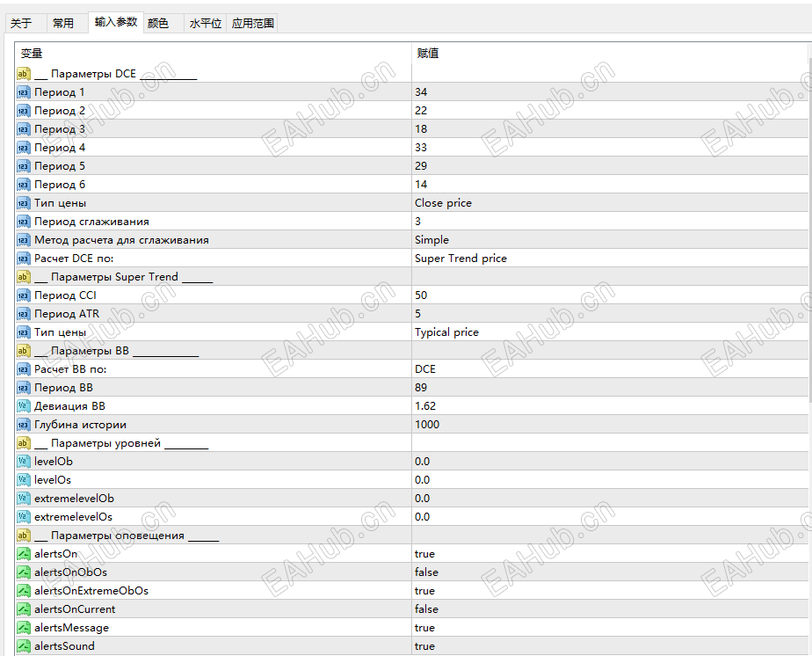Click the icon beside Период сглаживания
The image size is (812, 656).
point(24,222)
